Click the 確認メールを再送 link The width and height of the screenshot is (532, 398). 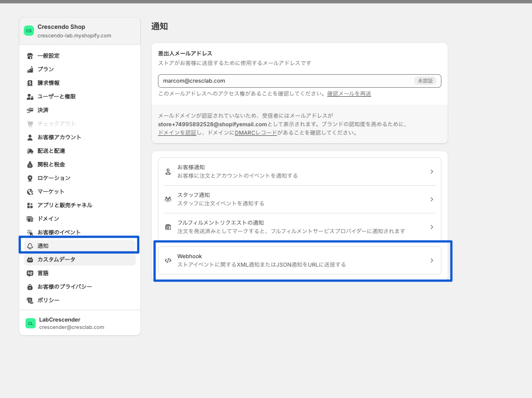click(x=349, y=93)
